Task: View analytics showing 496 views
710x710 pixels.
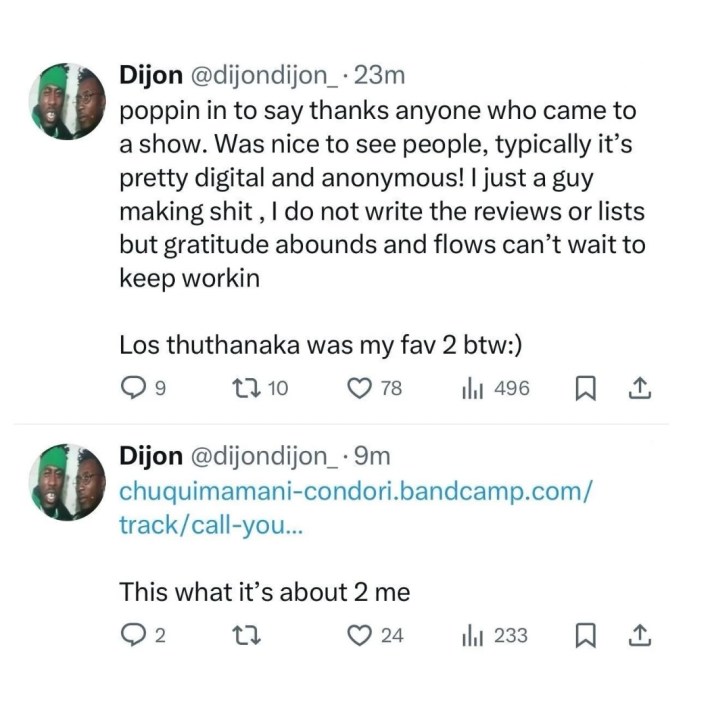Action: [x=470, y=388]
